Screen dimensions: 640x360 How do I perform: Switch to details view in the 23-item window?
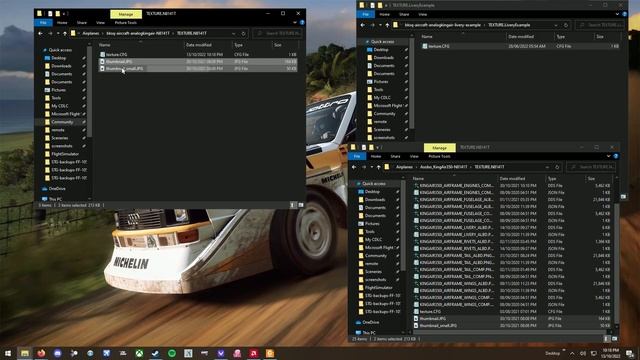click(x=607, y=339)
